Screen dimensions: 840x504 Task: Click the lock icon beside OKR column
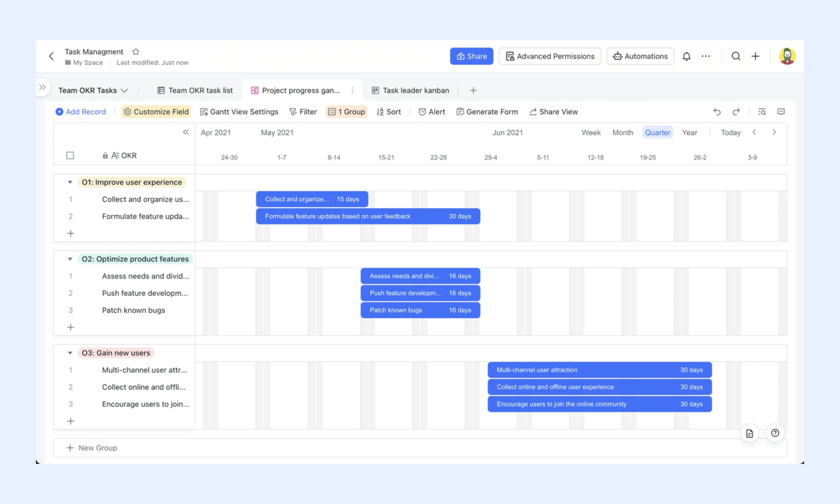point(105,155)
